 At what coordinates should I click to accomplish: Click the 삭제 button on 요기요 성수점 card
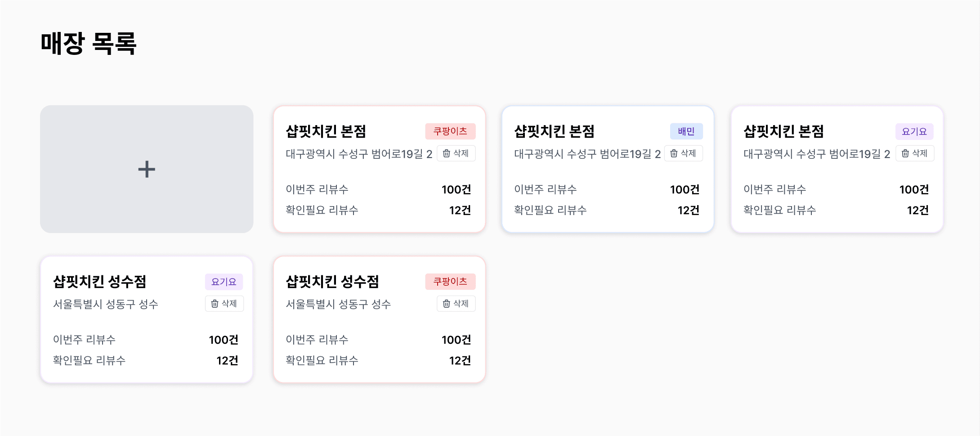pos(224,304)
